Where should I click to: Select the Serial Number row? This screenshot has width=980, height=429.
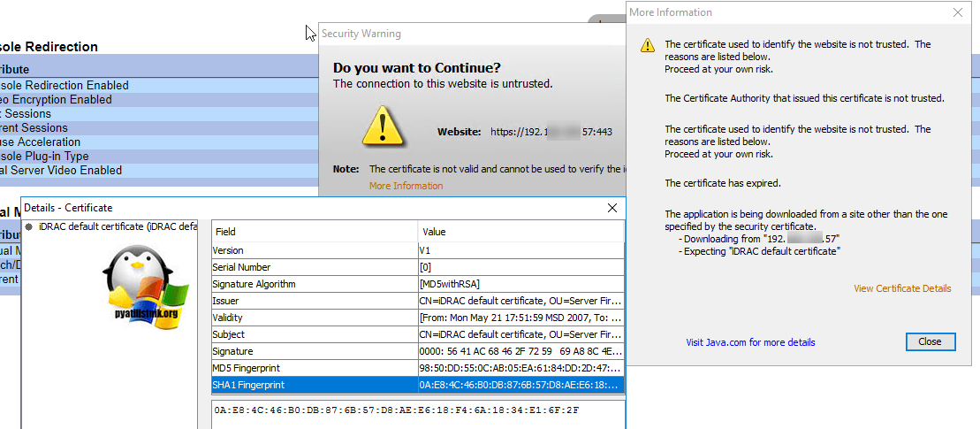(314, 267)
